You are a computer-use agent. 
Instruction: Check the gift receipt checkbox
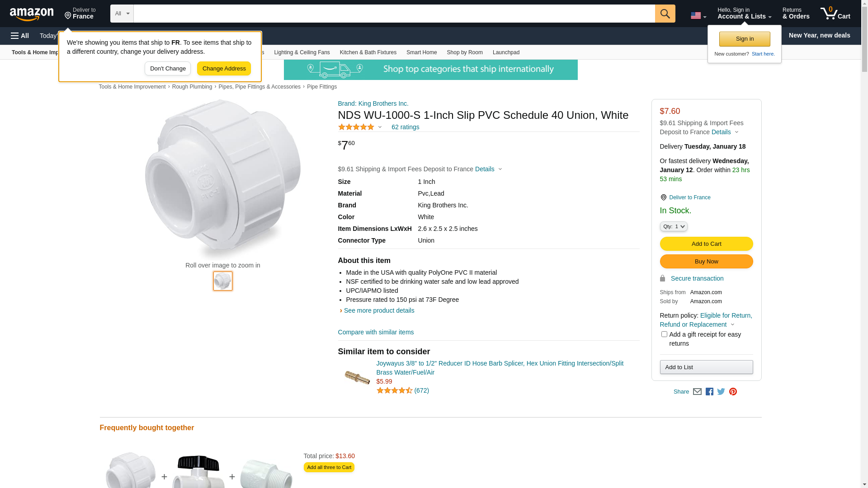(664, 334)
